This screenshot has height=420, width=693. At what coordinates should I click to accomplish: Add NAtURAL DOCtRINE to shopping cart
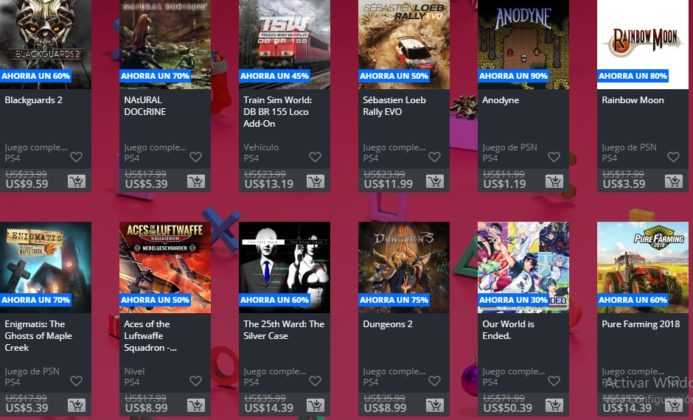pyautogui.click(x=196, y=181)
